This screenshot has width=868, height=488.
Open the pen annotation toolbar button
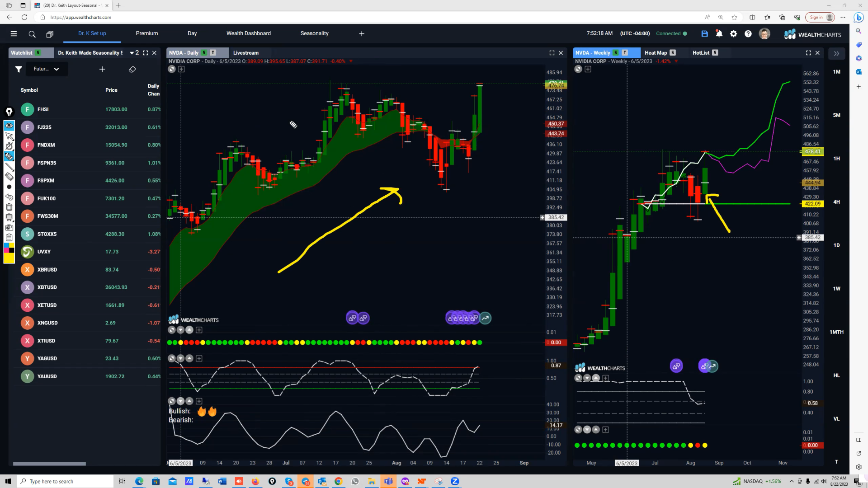click(9, 112)
